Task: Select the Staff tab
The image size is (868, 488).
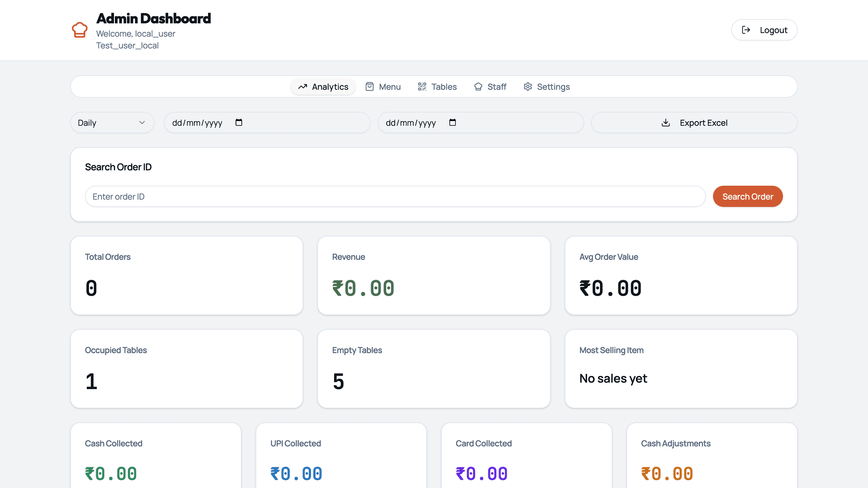Action: tap(490, 87)
